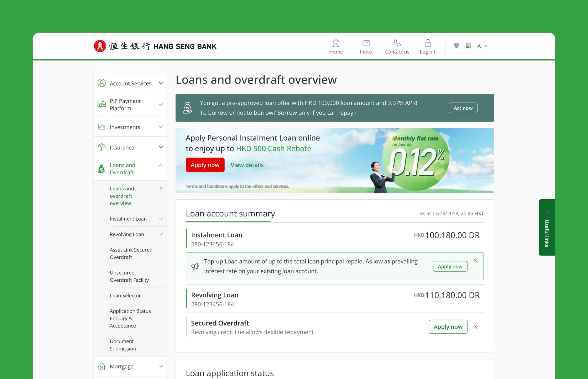Click Act now on pre-approved offer
588x379 pixels.
pos(463,108)
